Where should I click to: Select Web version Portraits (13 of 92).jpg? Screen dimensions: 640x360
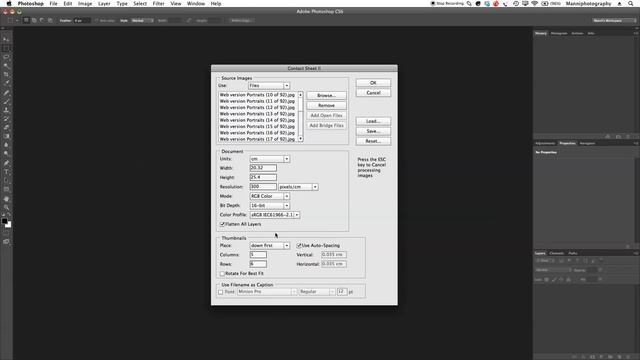click(257, 114)
